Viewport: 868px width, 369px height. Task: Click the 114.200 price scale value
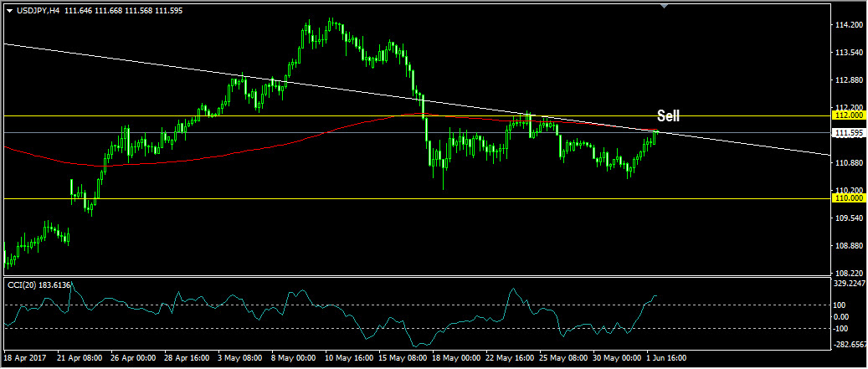pos(850,25)
